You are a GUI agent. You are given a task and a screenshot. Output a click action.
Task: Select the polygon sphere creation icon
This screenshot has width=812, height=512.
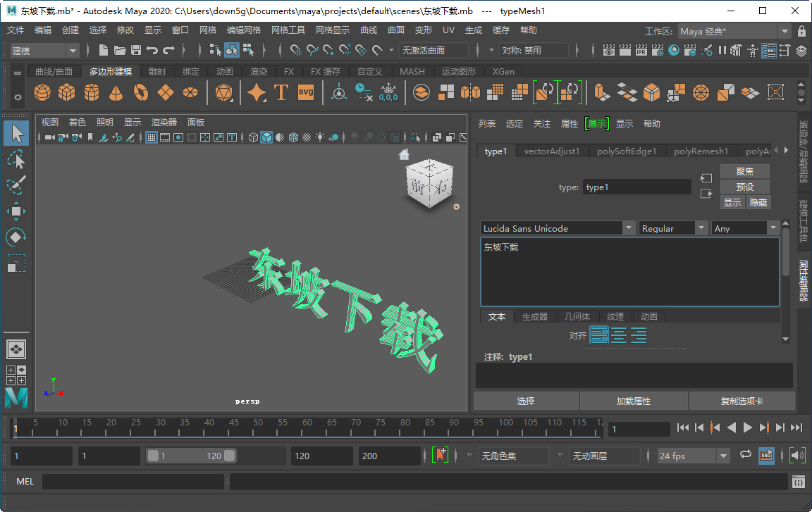tap(42, 92)
